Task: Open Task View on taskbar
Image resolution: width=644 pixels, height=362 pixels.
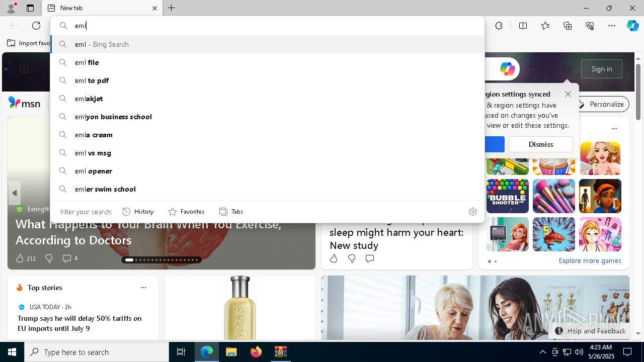Action: [181, 352]
